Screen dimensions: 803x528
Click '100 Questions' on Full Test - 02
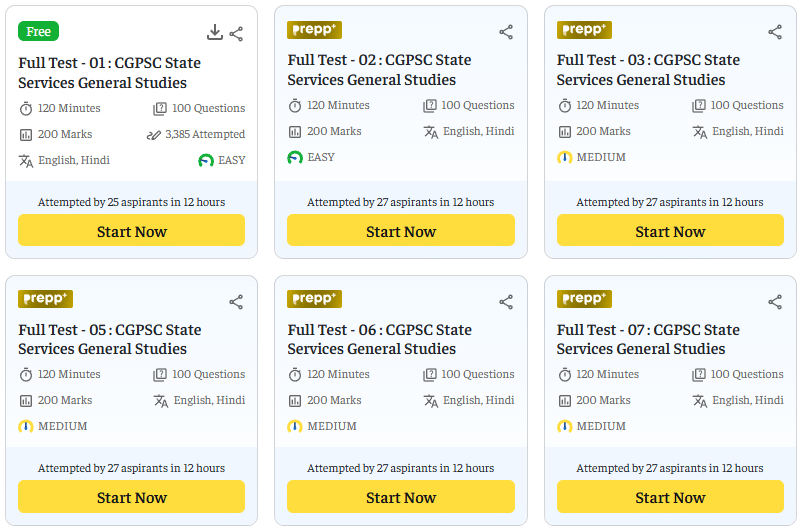tap(478, 105)
